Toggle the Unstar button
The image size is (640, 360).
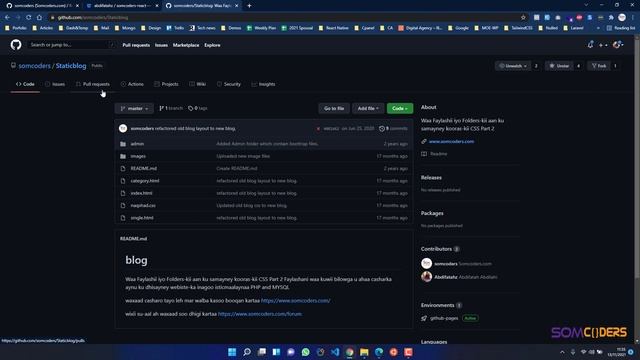point(559,66)
